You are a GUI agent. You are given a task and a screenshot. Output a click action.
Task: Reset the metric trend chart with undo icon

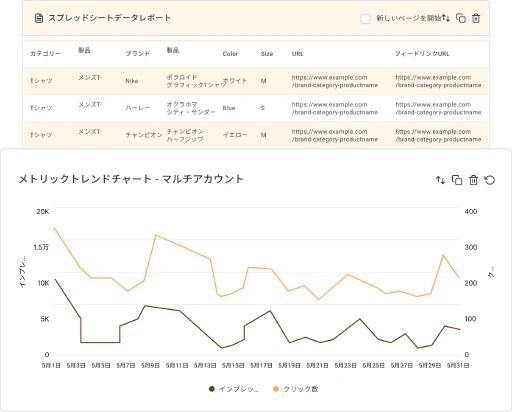coord(490,180)
